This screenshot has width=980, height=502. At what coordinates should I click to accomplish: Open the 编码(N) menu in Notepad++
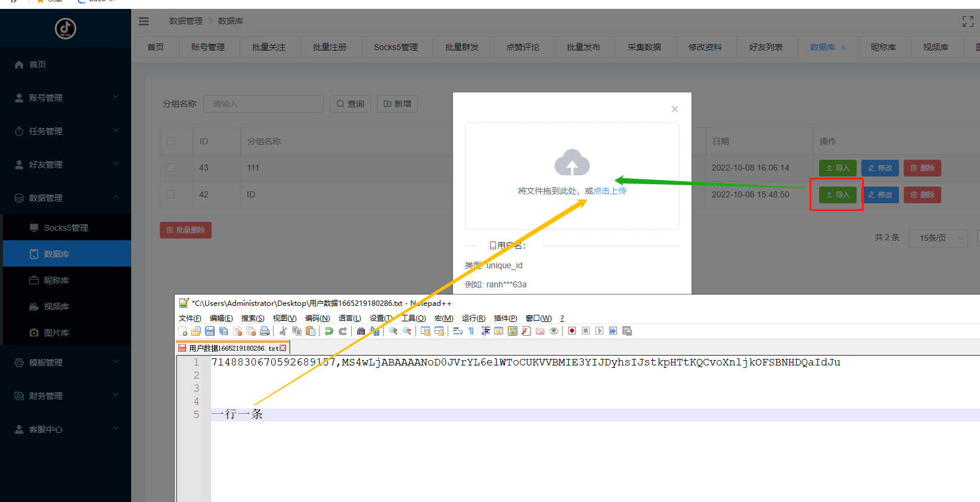click(317, 318)
